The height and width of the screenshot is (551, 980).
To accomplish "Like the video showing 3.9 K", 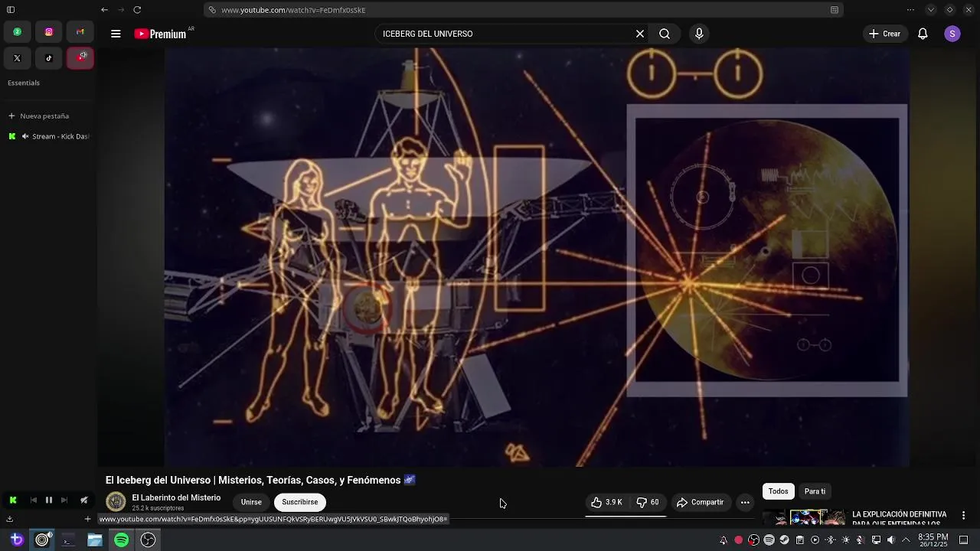I will tap(606, 502).
